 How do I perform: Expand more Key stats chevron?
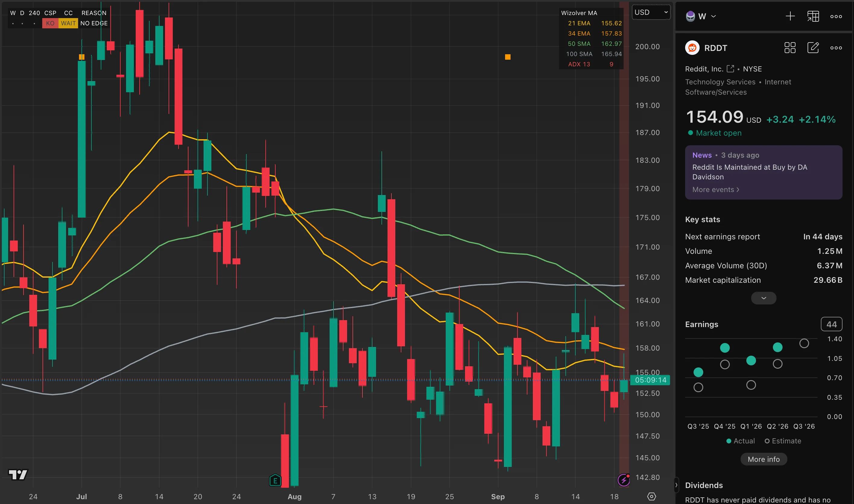(764, 298)
